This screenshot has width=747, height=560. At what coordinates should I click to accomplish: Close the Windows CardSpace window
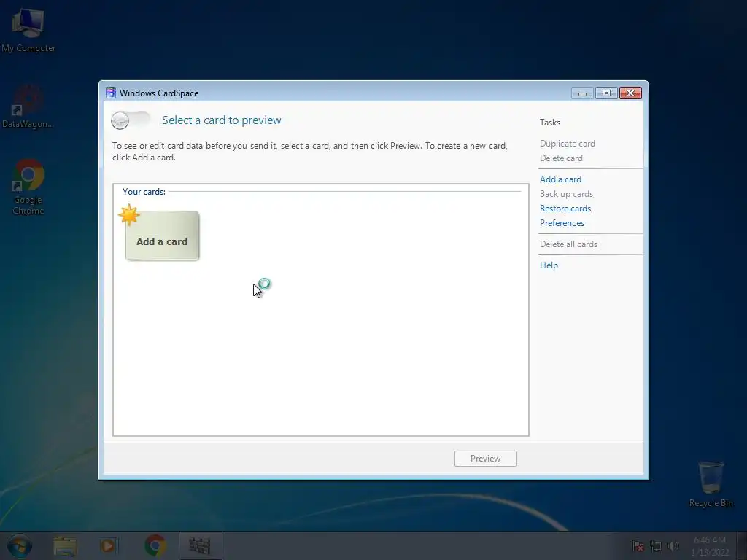pos(630,93)
